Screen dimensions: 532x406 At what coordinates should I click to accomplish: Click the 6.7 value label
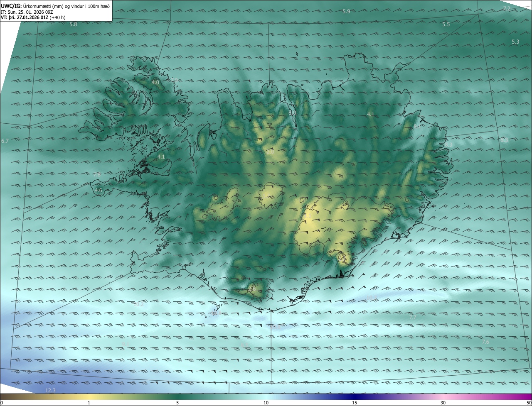click(5, 141)
